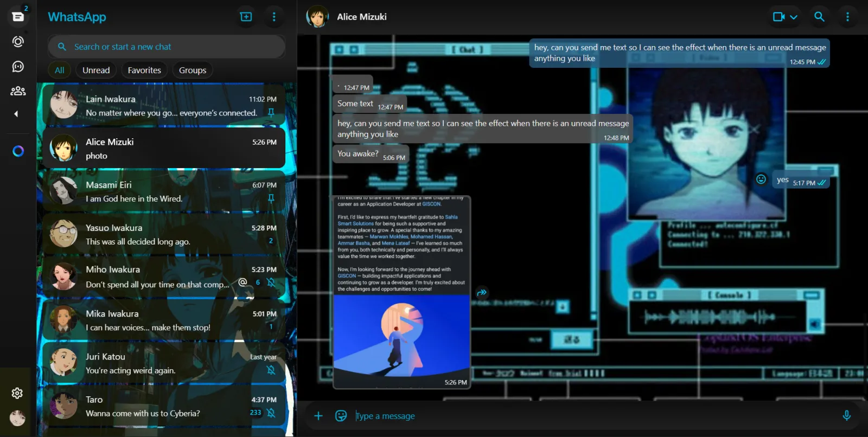Open your profile picture in the sidebar
Screen dimensions: 868x437
point(17,417)
